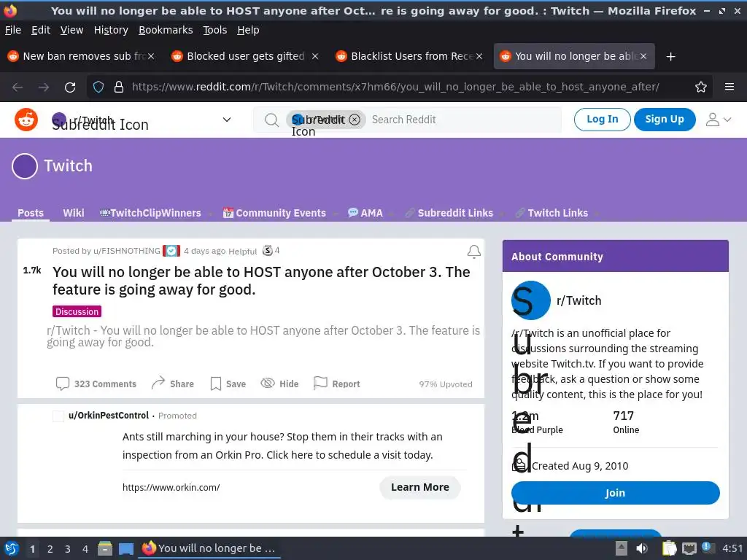Click the taskbar show desktop icon
Image resolution: width=747 pixels, height=560 pixels.
click(125, 548)
